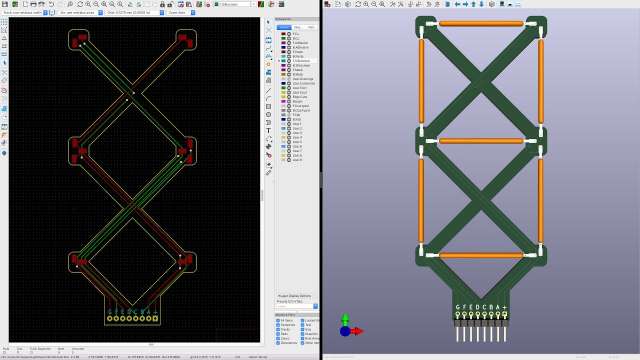
Task: Switch to Nets tab in Appearance
Action: click(x=311, y=27)
